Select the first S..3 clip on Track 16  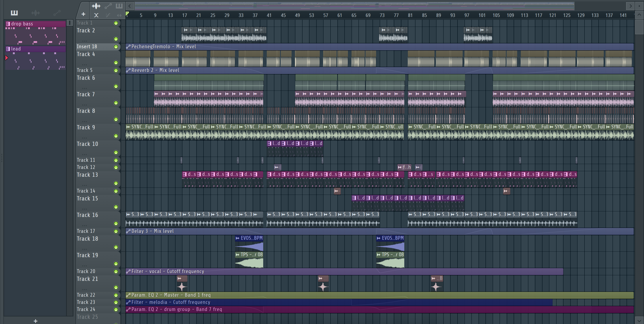click(133, 219)
